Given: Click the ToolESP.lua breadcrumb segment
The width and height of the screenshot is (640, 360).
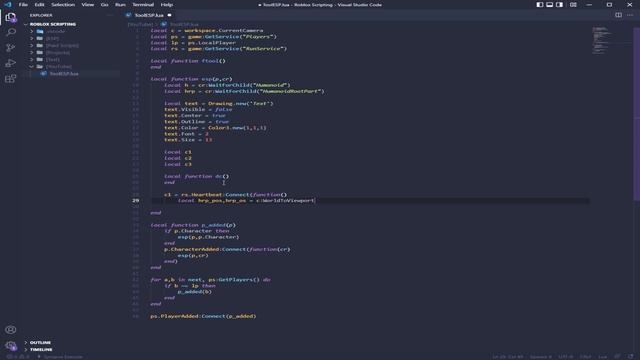Looking at the screenshot, I should (x=184, y=24).
